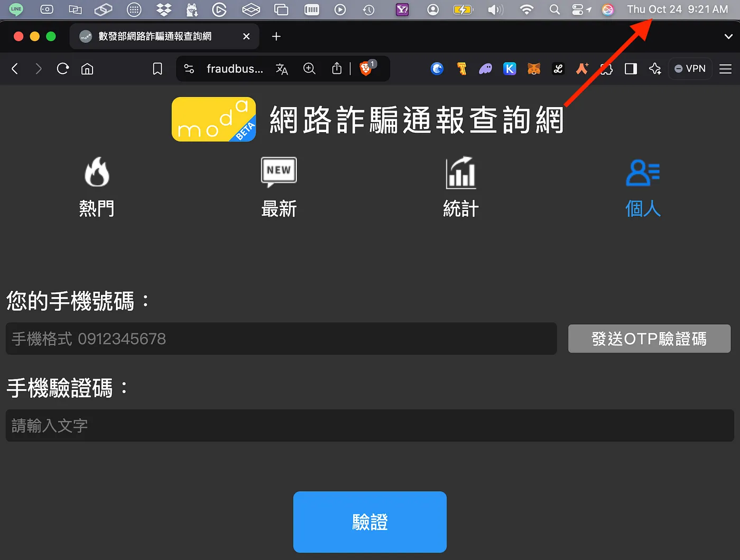Open the llama (Ollama) menu bar icon

point(192,9)
